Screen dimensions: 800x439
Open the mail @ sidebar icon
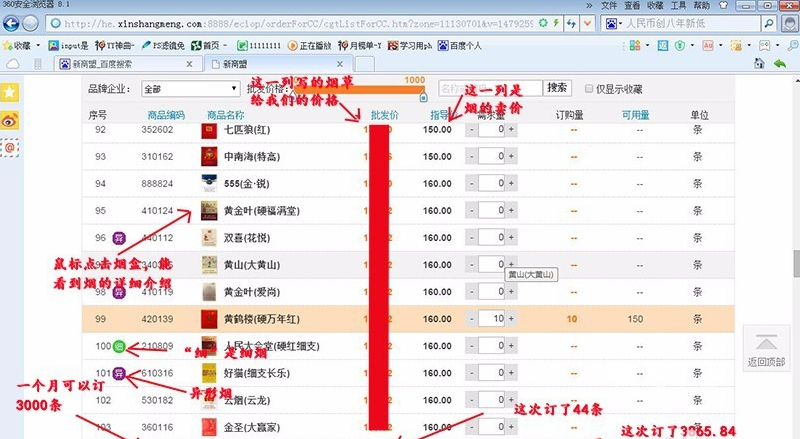10,148
